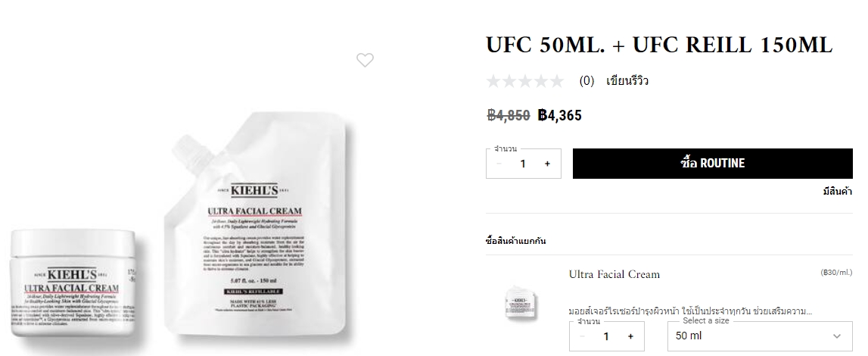Click the เขียนรีวิว write review link
The height and width of the screenshot is (356, 868).
click(x=627, y=81)
